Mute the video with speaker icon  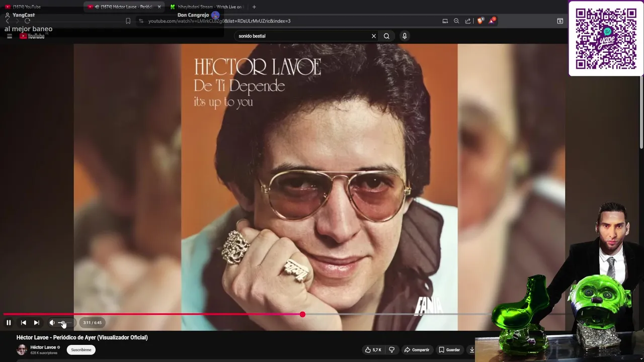52,323
